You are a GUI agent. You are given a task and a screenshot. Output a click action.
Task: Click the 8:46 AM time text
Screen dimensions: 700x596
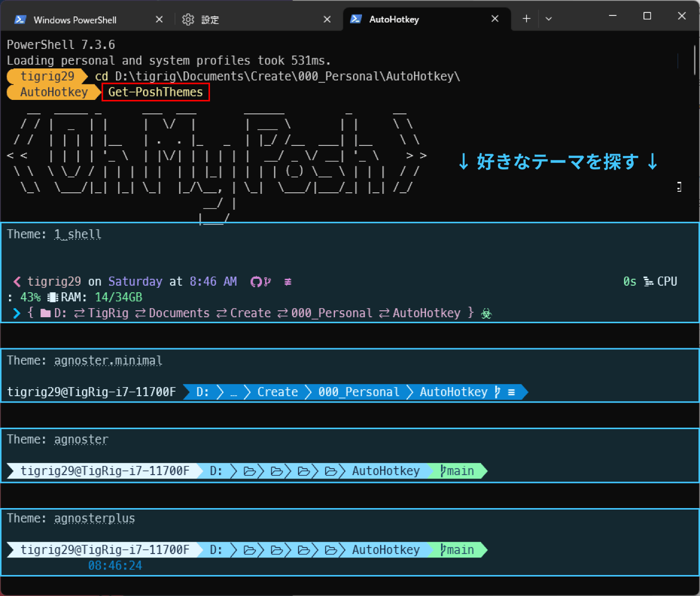213,282
